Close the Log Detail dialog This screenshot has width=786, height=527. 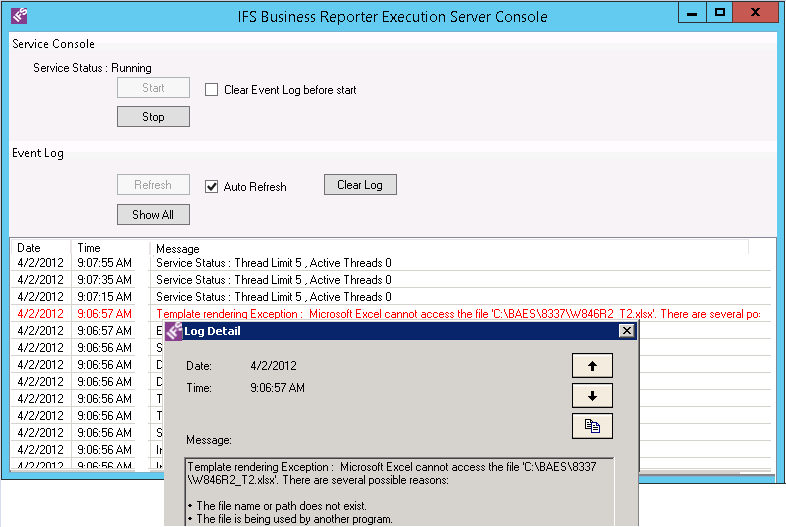(x=627, y=331)
